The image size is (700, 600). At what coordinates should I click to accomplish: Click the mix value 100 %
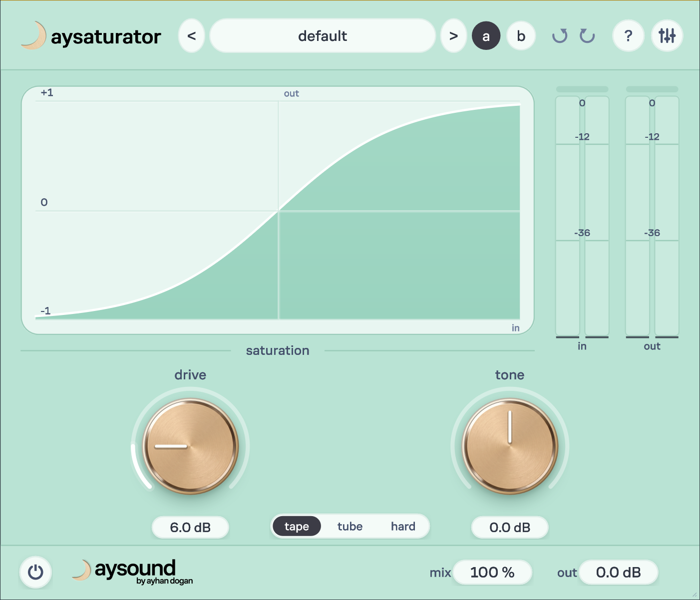pos(492,573)
